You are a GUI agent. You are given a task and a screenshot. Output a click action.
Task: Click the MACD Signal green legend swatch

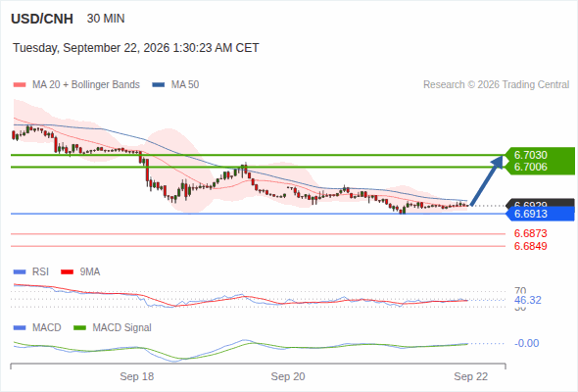coord(79,328)
